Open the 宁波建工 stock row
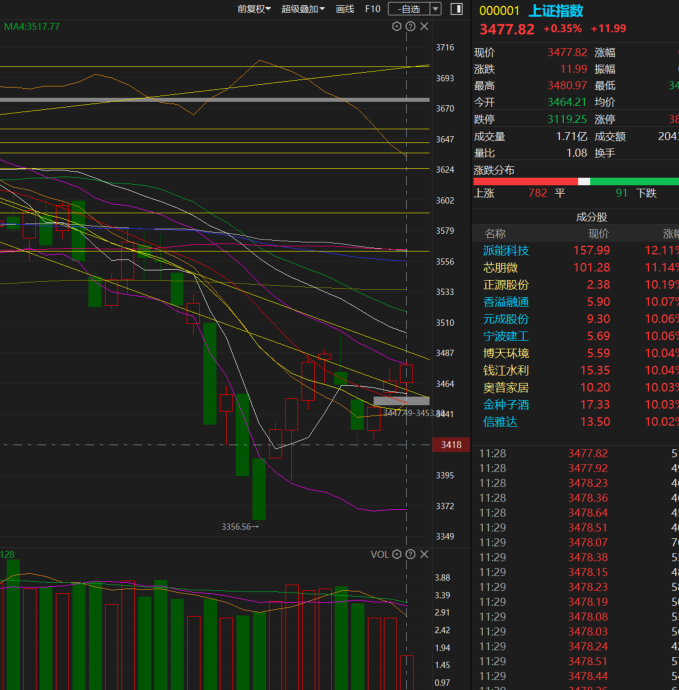The image size is (679, 690). (576, 336)
